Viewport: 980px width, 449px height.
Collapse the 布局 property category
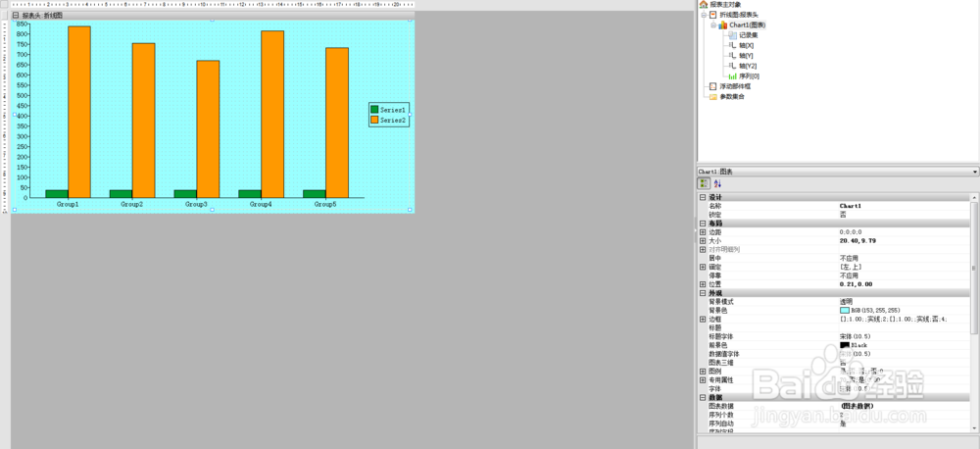tap(703, 224)
